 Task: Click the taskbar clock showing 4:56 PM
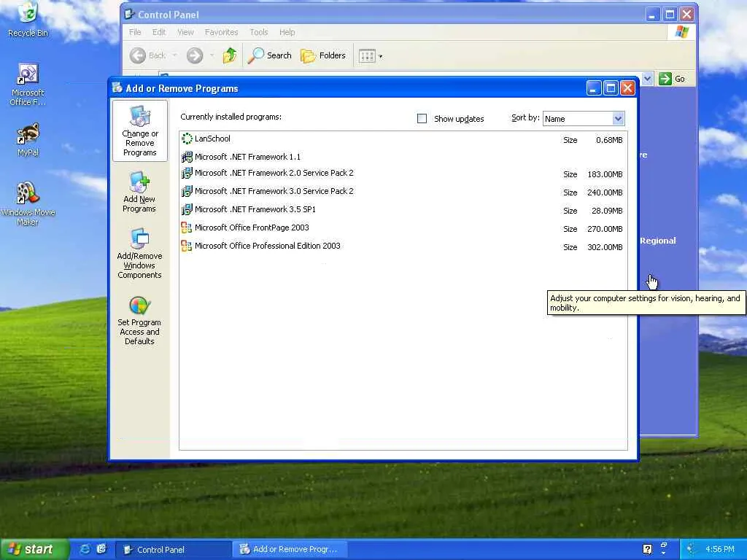pyautogui.click(x=719, y=549)
